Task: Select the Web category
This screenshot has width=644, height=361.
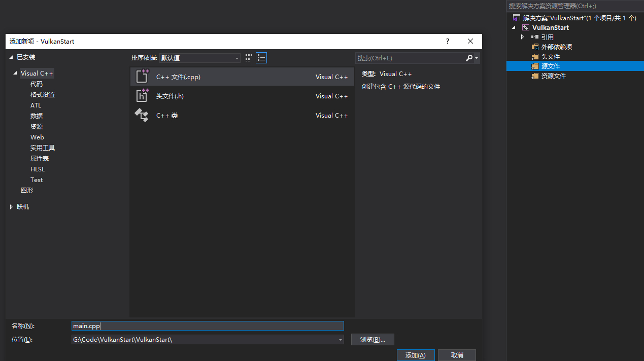Action: tap(37, 137)
